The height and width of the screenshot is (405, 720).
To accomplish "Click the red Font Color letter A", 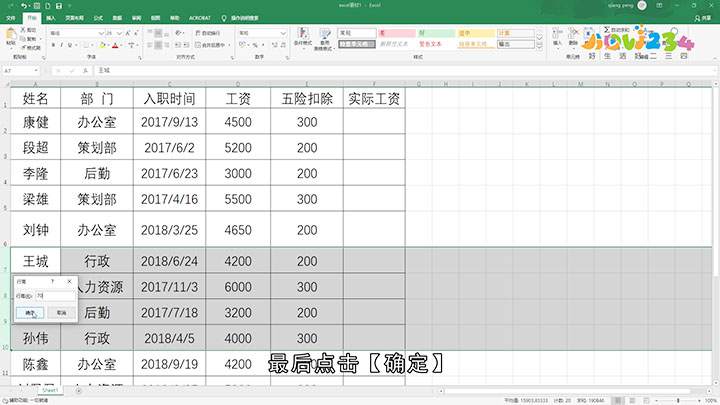I will coord(115,45).
